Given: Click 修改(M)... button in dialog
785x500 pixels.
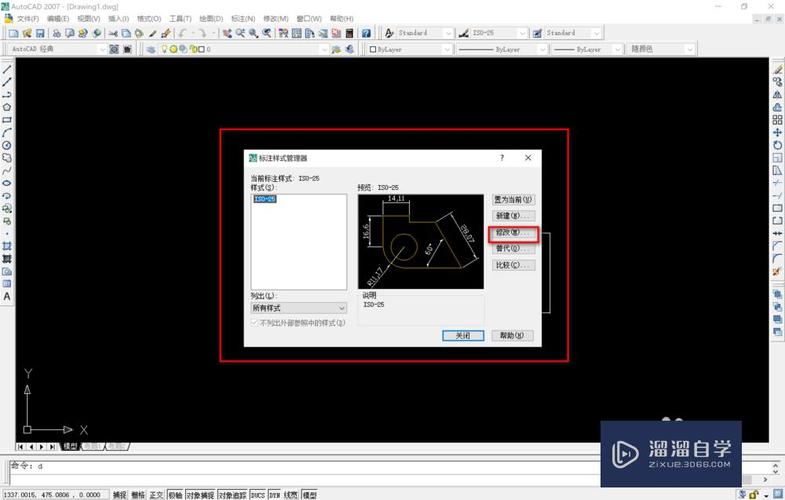Looking at the screenshot, I should point(513,232).
